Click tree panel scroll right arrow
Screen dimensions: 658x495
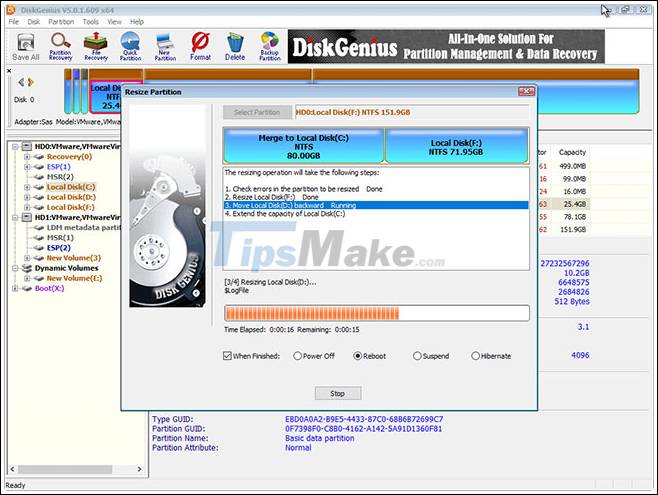point(139,469)
